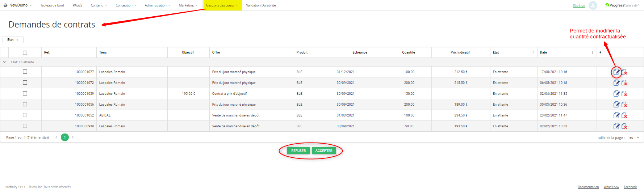
Task: Expand the NewDemo site dropdown
Action: pyautogui.click(x=18, y=5)
